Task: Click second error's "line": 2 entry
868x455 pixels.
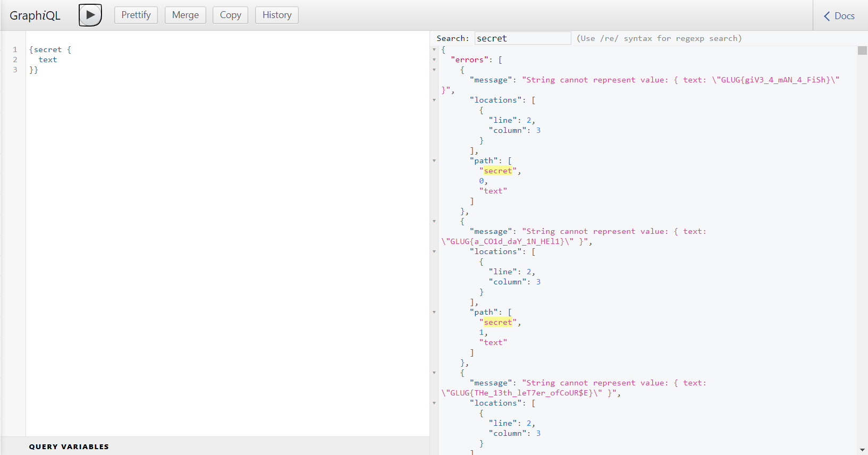Action: coord(512,272)
